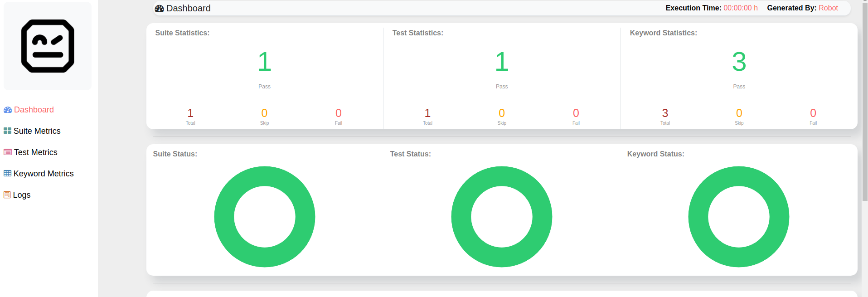Click the Test Status heading
This screenshot has width=868, height=297.
coord(411,154)
